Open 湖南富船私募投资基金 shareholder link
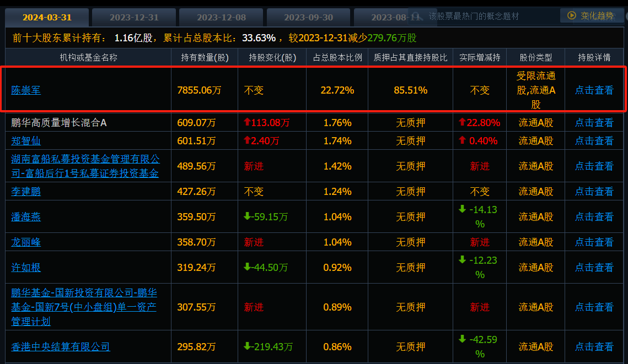Image resolution: width=628 pixels, height=364 pixels. tap(85, 166)
